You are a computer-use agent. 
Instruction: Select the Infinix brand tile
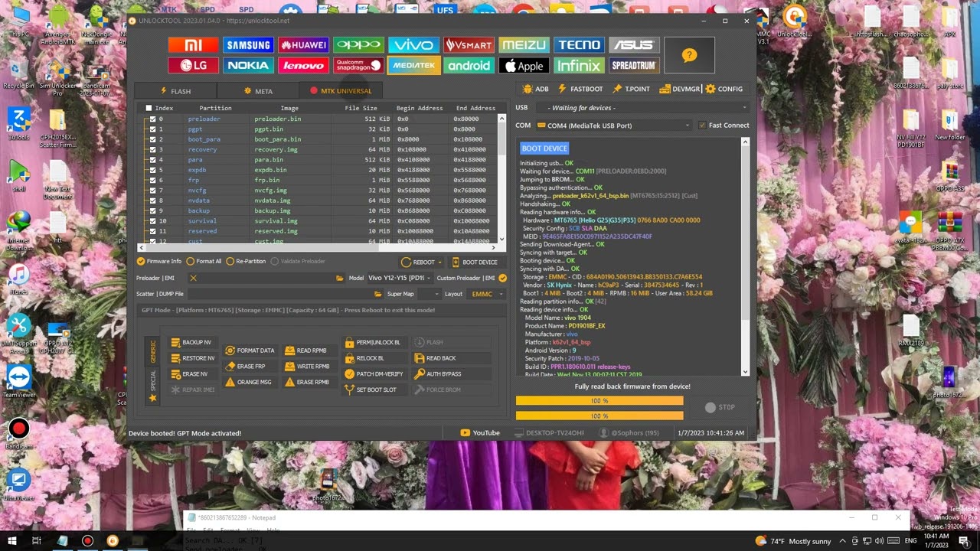click(x=579, y=66)
